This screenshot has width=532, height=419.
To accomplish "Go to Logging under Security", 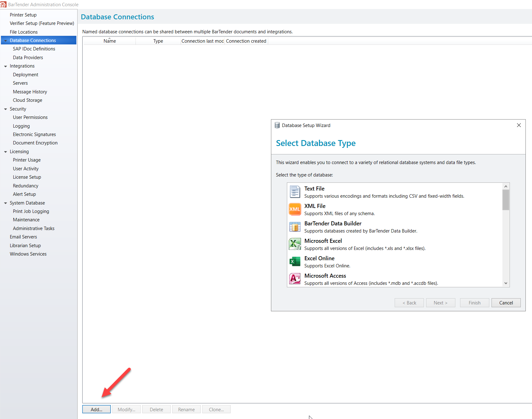I will [x=21, y=126].
